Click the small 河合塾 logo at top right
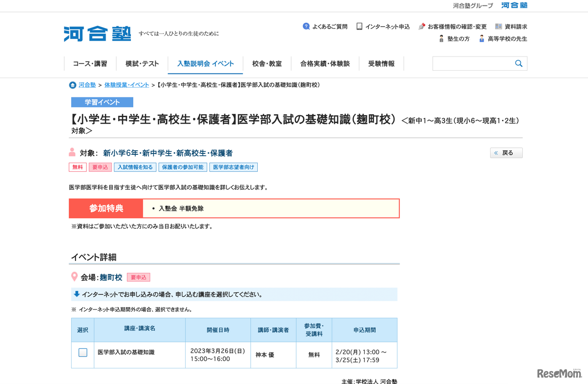The height and width of the screenshot is (384, 588). (x=514, y=6)
